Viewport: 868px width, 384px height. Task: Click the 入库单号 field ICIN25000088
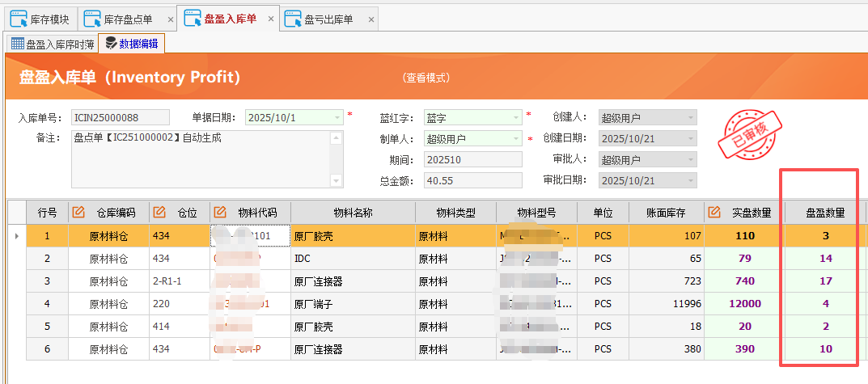coord(121,117)
